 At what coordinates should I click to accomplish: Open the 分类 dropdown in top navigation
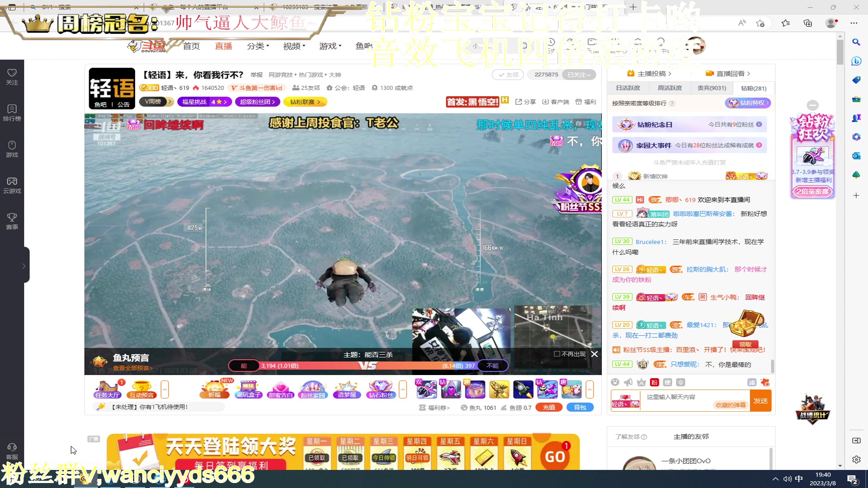point(258,46)
